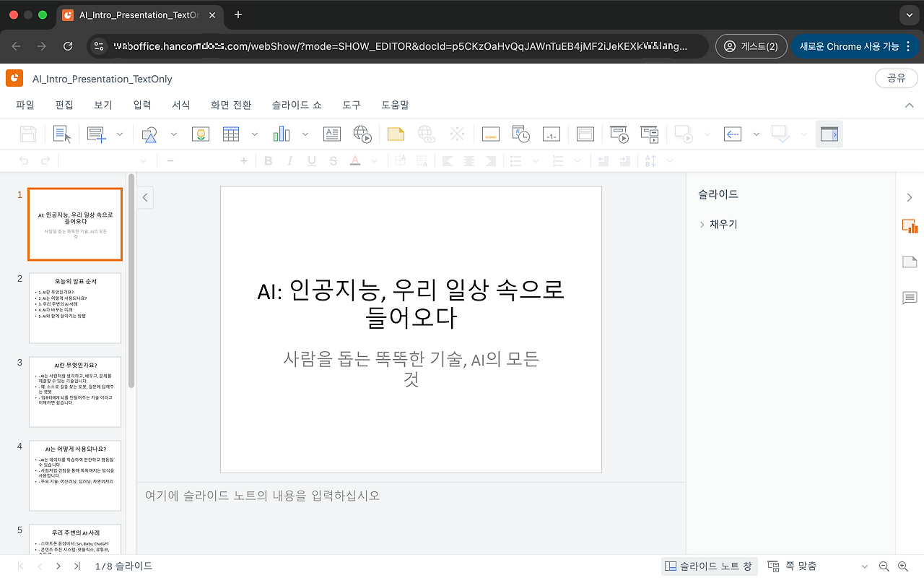Click the 게스트(2) profile button
Viewport: 924px width, 578px height.
click(x=751, y=46)
